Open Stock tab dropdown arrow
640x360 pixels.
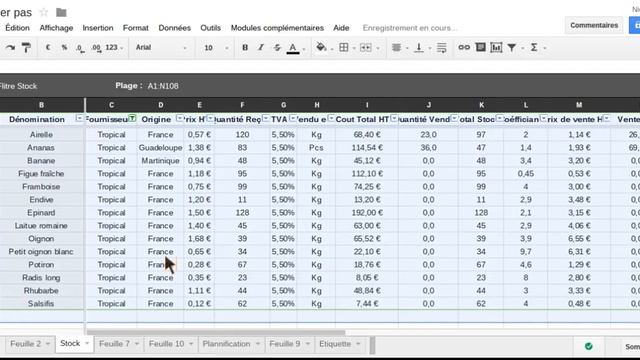point(87,343)
